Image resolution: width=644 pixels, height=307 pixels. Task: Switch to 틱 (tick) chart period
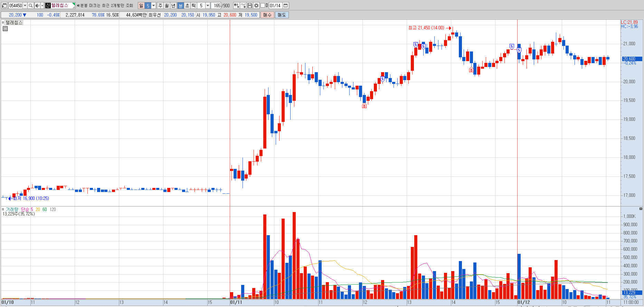[x=193, y=6]
